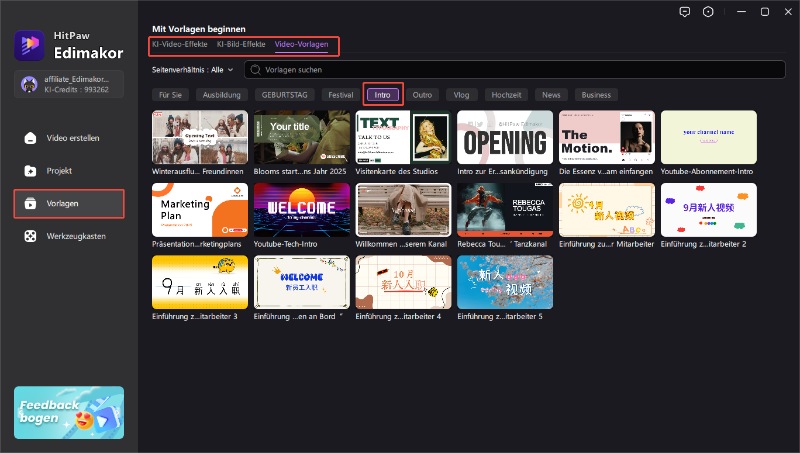Open the hexagon settings icon
Viewport: 800px width, 453px height.
(709, 12)
